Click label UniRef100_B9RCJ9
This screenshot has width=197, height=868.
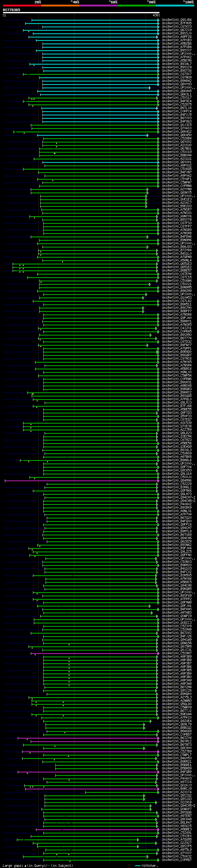(x=177, y=789)
